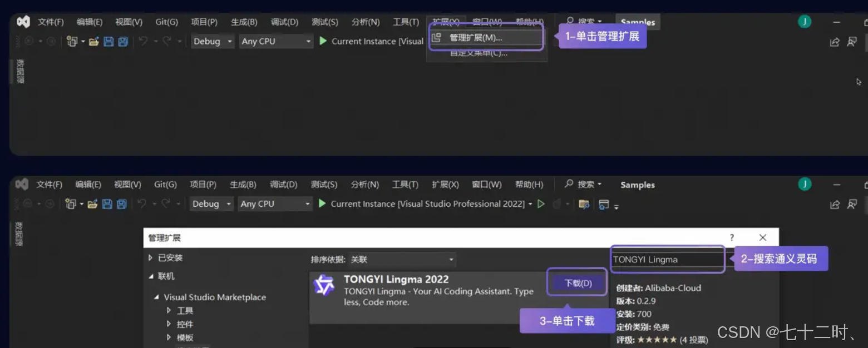Open Debug configuration dropdown in upper toolbar
The image size is (868, 348).
[x=213, y=41]
